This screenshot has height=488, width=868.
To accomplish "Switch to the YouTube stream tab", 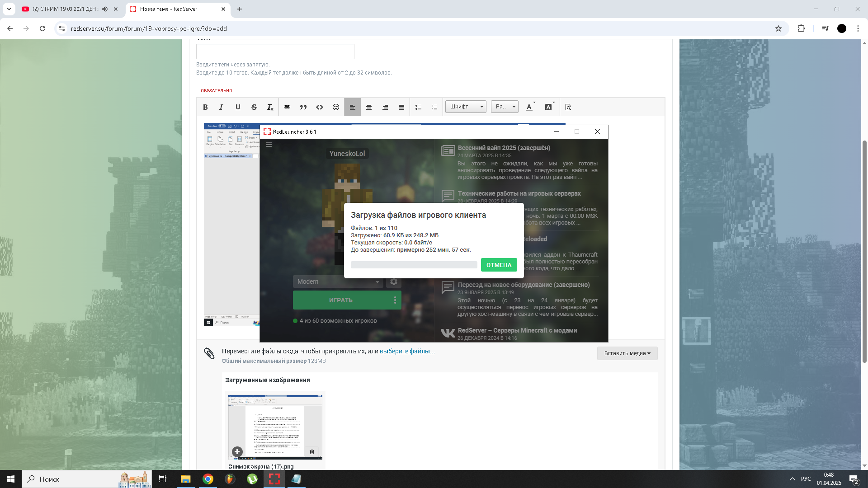I will pos(66,9).
